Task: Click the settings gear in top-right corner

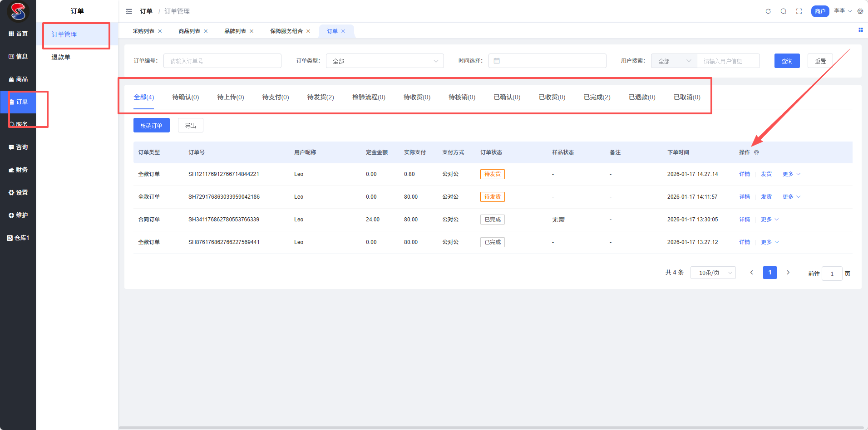Action: click(x=860, y=11)
